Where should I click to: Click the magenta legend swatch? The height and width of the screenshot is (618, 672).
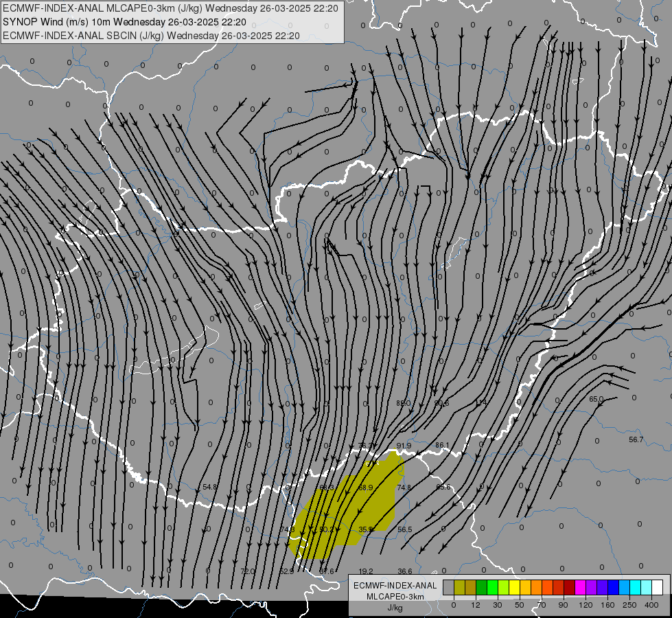click(581, 587)
